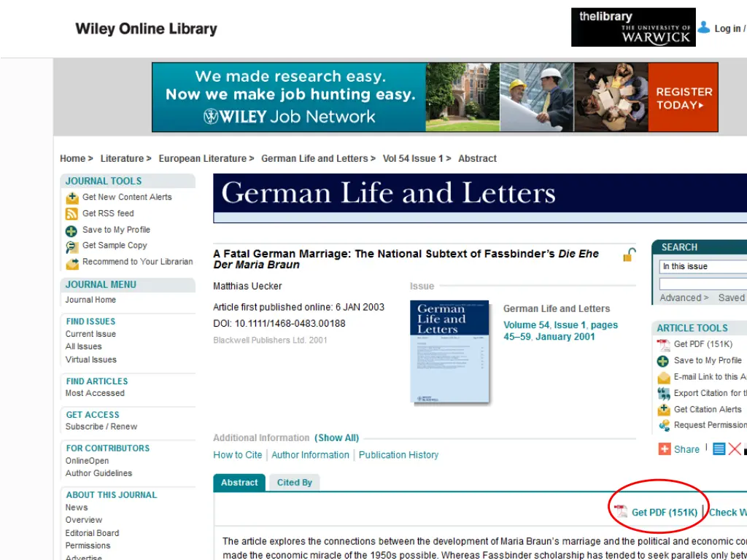Image resolution: width=747 pixels, height=560 pixels.
Task: Click the orange RSS feed icon
Action: [71, 214]
